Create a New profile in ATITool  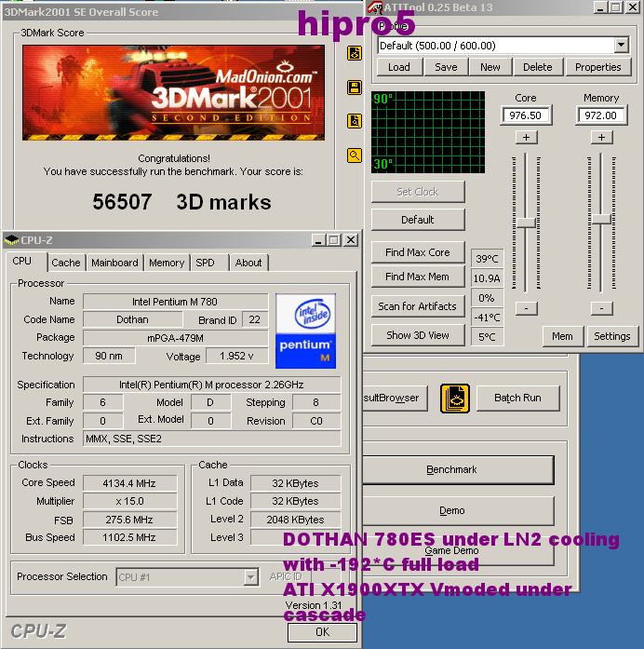(490, 67)
